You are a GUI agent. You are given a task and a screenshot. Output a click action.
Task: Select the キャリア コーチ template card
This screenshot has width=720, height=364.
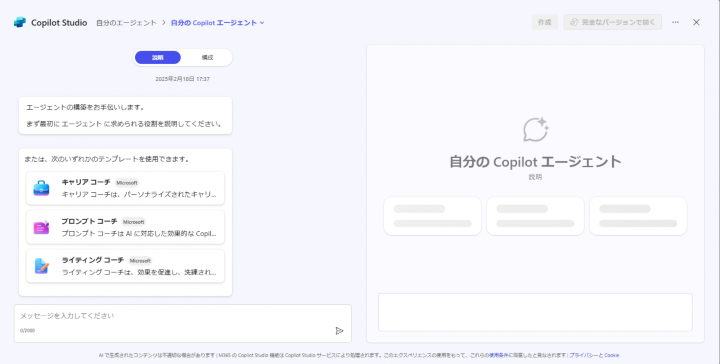pyautogui.click(x=125, y=188)
